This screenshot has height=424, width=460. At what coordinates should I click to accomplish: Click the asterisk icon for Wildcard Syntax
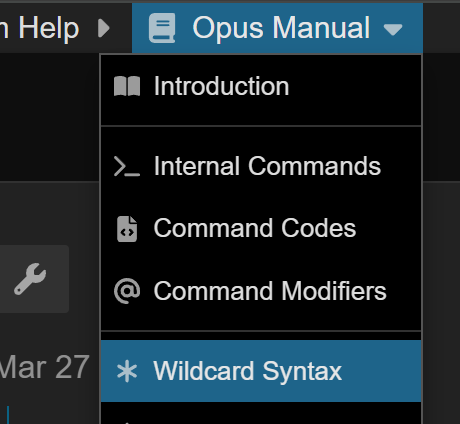(127, 371)
